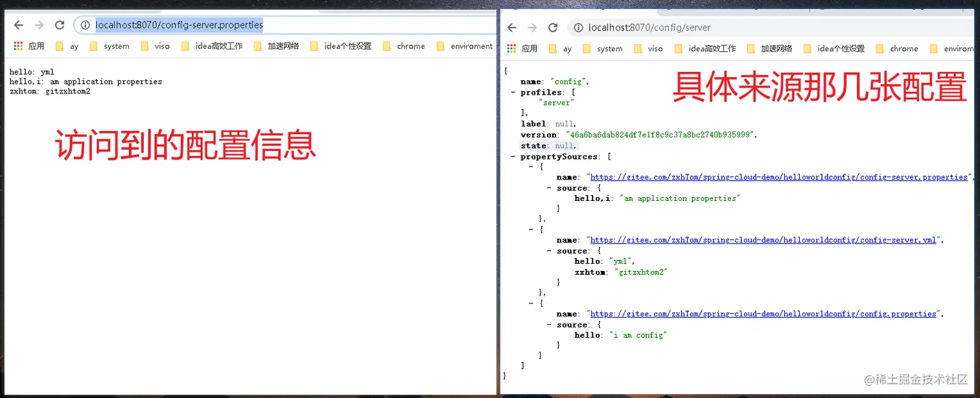
Task: Reload page in right browser window
Action: coord(553,28)
